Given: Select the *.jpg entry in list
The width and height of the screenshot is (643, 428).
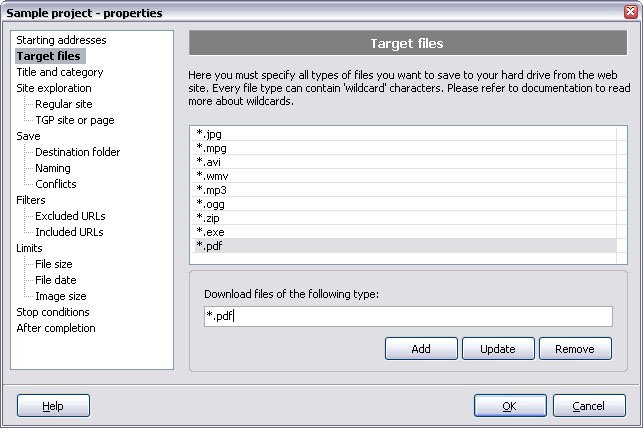Looking at the screenshot, I should 404,134.
